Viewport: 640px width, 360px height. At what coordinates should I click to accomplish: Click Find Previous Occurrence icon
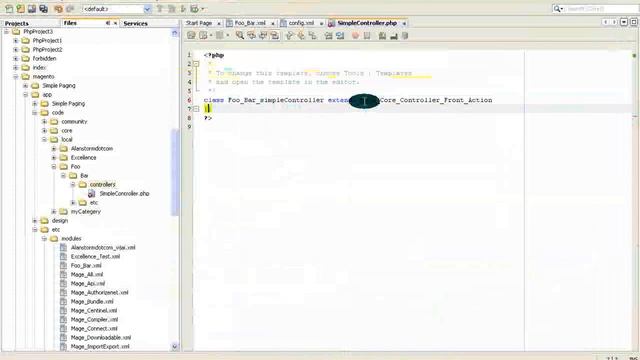point(251,36)
